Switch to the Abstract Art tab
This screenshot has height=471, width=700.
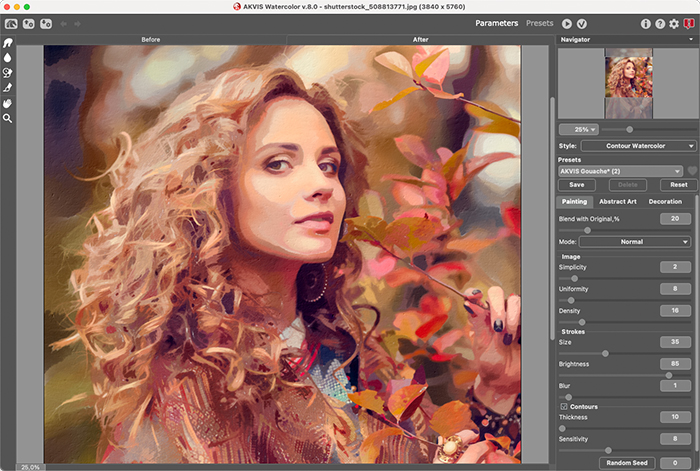pyautogui.click(x=617, y=201)
